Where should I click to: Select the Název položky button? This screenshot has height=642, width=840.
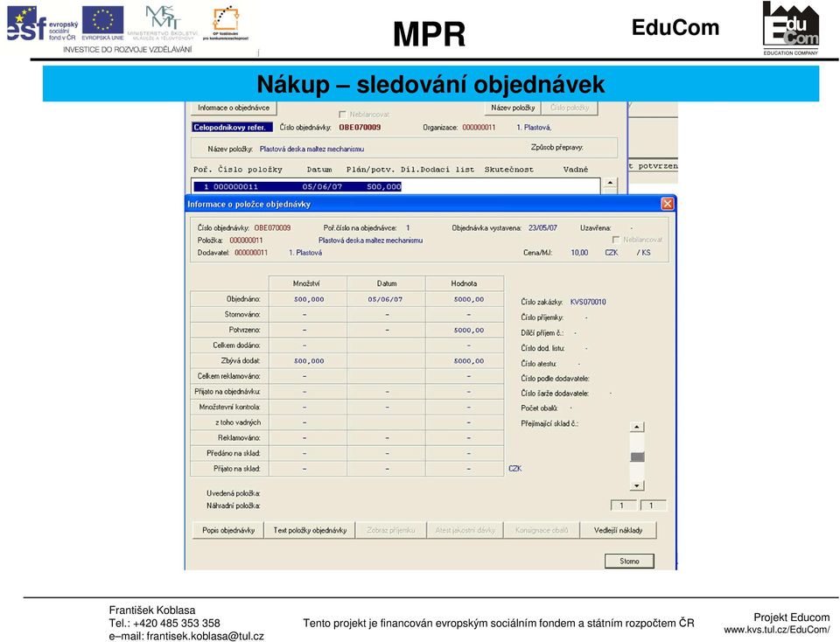coord(513,108)
